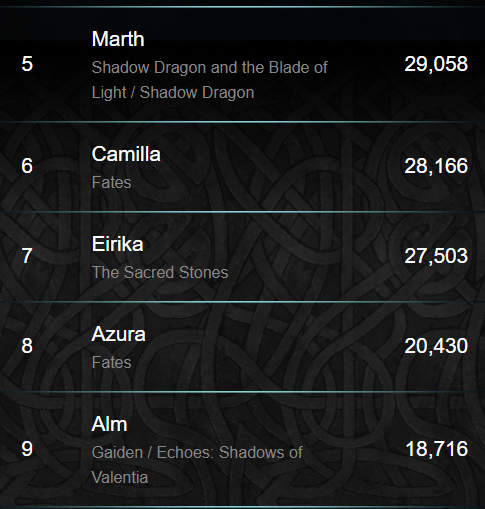
Task: Click the rank number 8
Action: coord(27,346)
